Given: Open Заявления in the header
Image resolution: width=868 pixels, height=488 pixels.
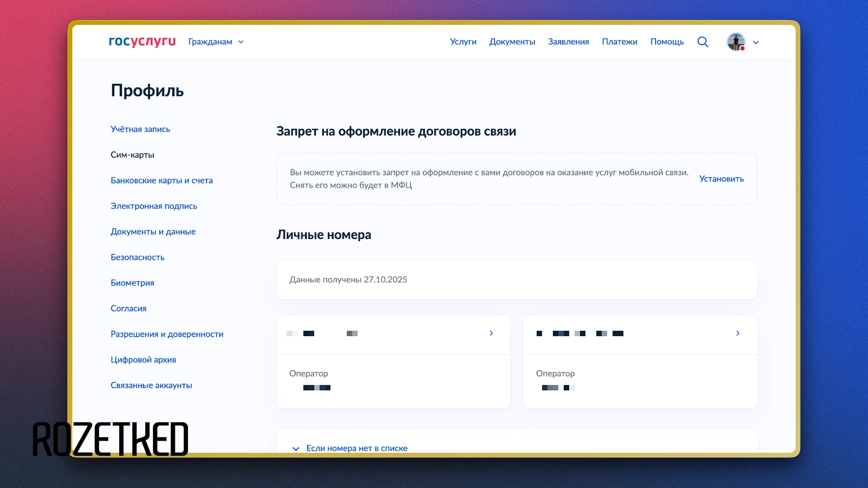Looking at the screenshot, I should (568, 42).
